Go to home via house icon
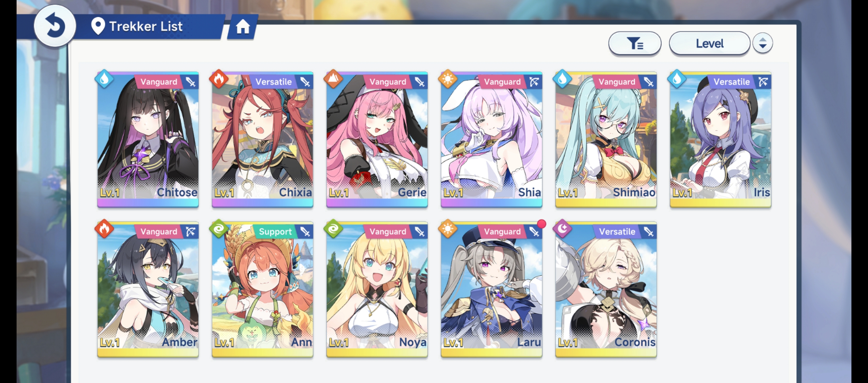The width and height of the screenshot is (868, 383). (x=243, y=27)
